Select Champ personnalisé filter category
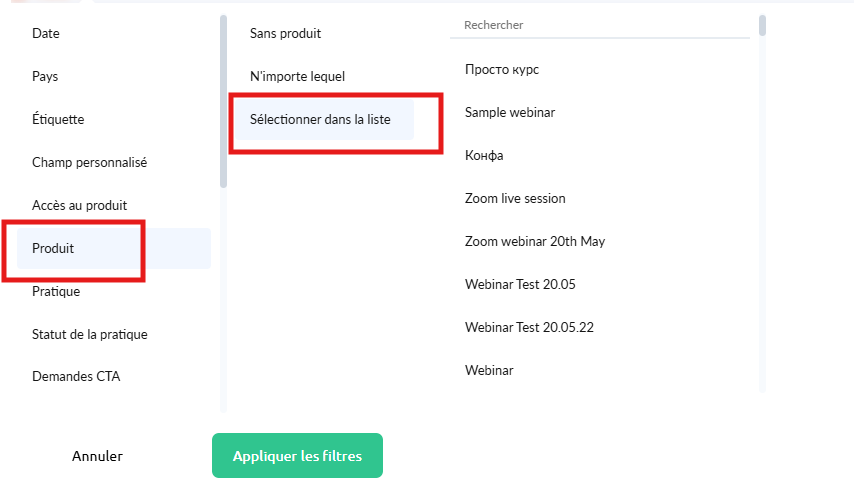The width and height of the screenshot is (854, 498). pos(89,162)
